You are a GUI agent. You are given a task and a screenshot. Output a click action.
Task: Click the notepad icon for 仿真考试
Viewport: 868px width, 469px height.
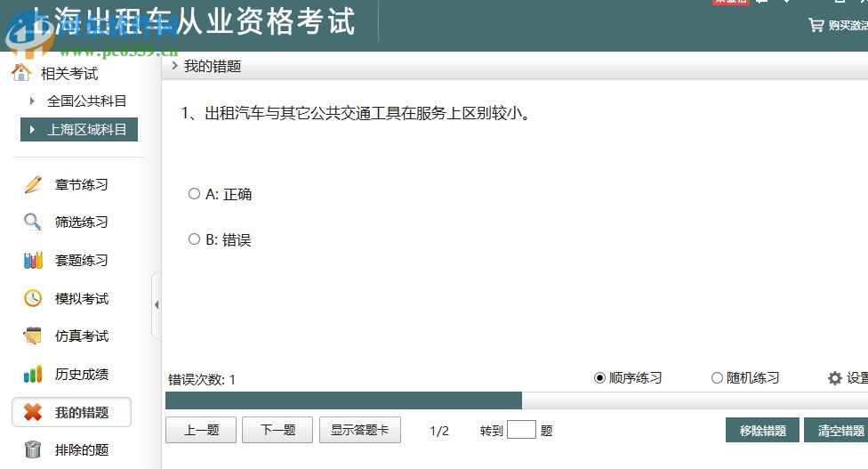(33, 336)
